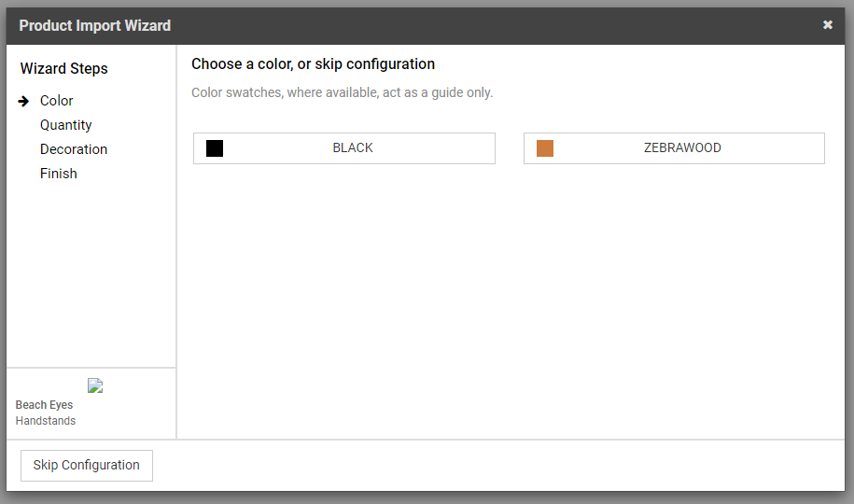Select the Zebrawood orange color swatch
The width and height of the screenshot is (854, 504).
pyautogui.click(x=545, y=148)
